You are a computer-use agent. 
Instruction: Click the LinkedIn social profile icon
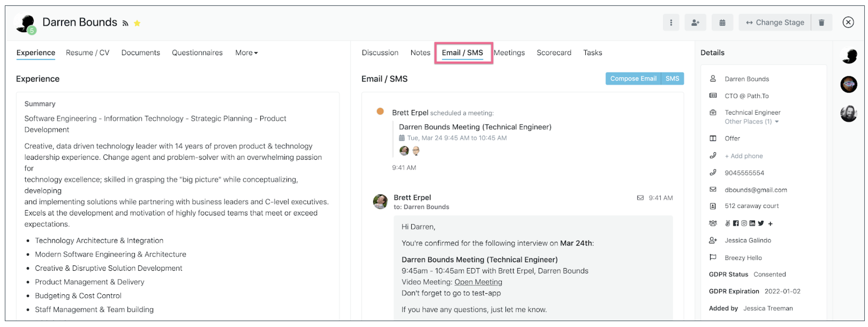pos(752,223)
